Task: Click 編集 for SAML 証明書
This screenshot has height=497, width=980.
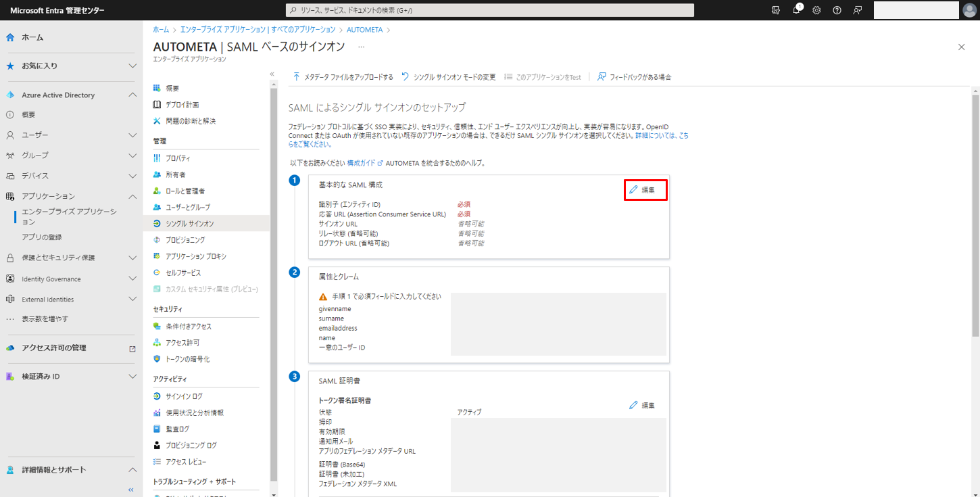Action: (x=642, y=405)
